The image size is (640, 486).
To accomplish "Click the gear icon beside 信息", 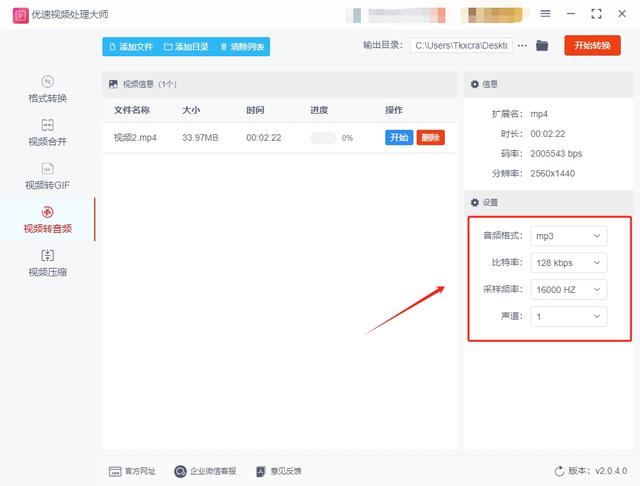I will pos(474,84).
